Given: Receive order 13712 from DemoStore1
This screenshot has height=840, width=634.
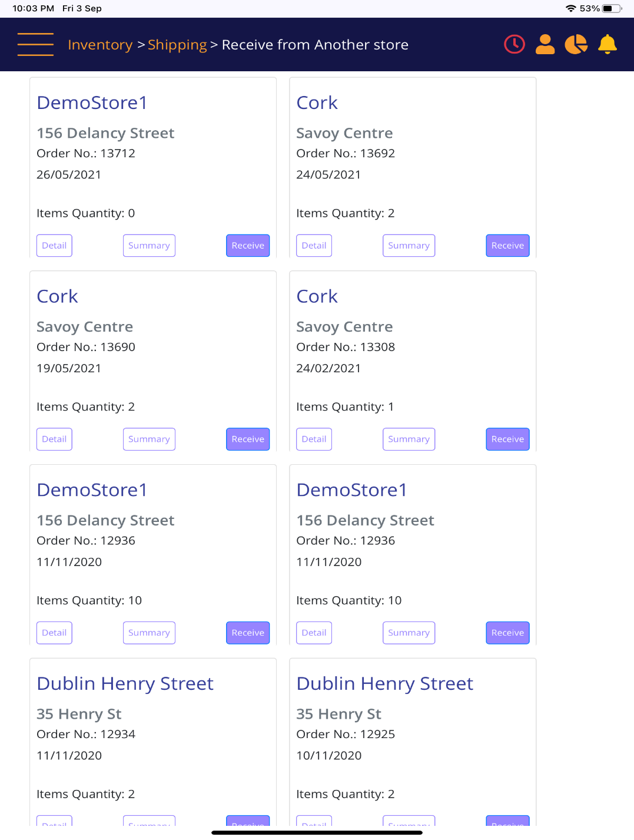Looking at the screenshot, I should point(248,246).
